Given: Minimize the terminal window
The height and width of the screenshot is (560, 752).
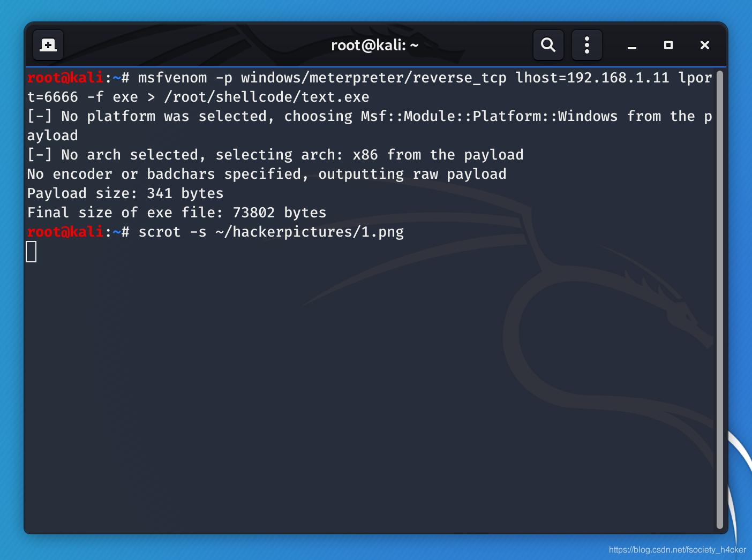Looking at the screenshot, I should coord(632,46).
